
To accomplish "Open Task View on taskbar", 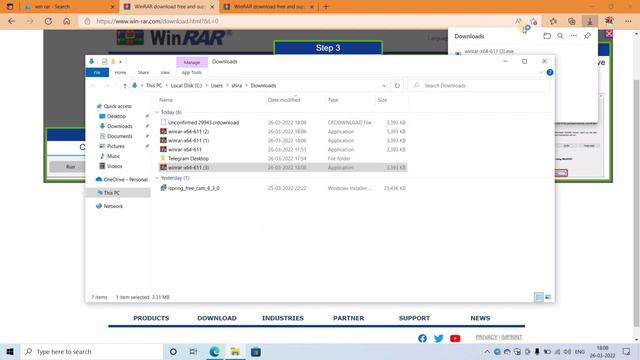I will [x=193, y=352].
